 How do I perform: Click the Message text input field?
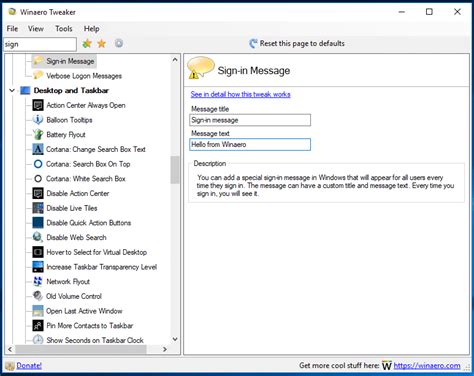250,145
